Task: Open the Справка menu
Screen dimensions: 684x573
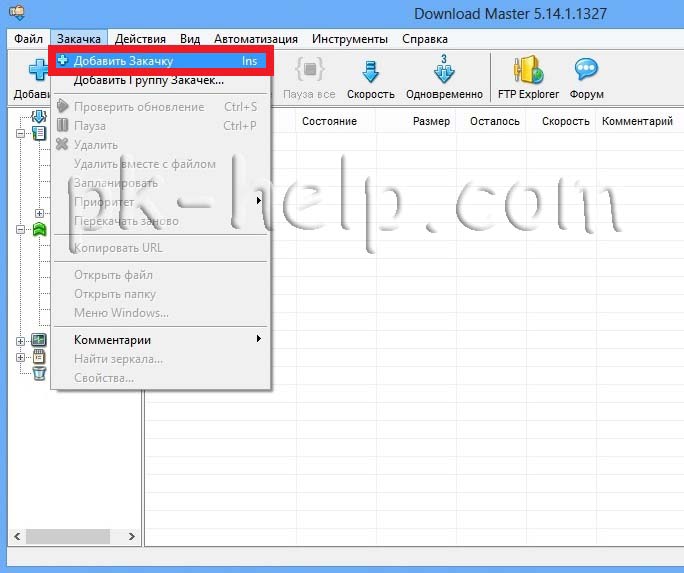Action: [425, 39]
